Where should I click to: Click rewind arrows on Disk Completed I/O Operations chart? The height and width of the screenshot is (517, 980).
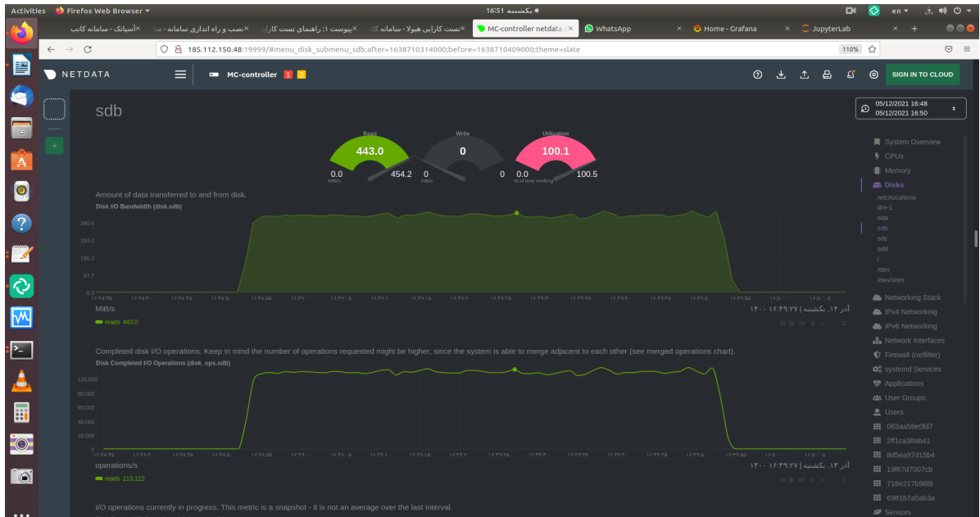pos(782,479)
